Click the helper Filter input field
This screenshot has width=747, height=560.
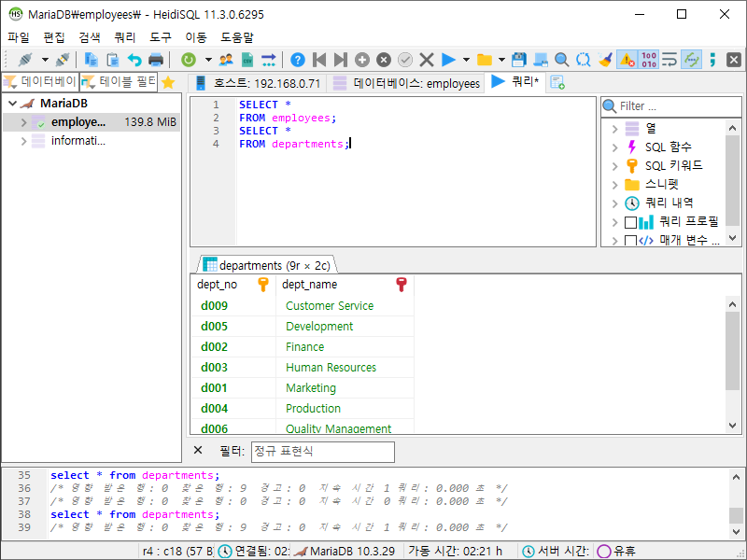tap(671, 106)
